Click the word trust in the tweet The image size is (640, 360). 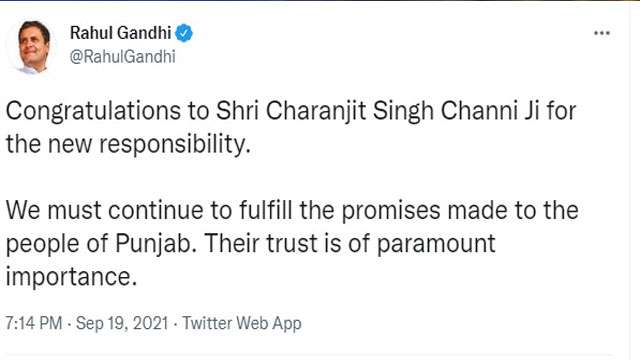[x=292, y=244]
